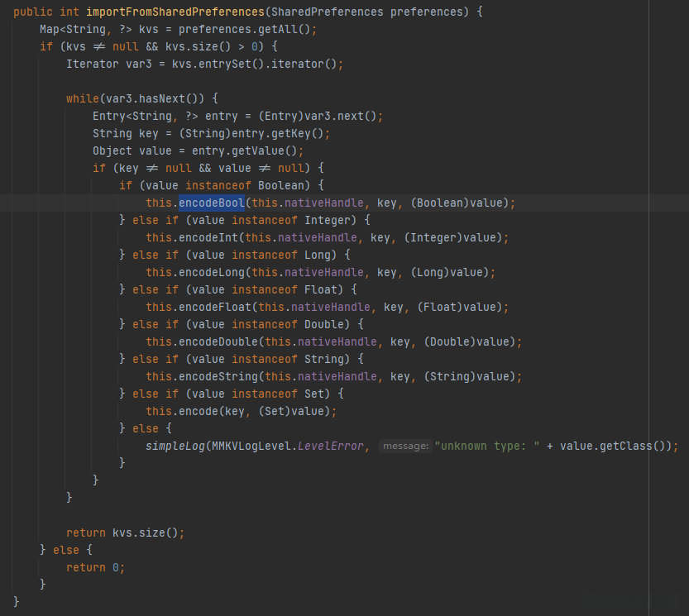The image size is (689, 616).
Task: Click value.getClass() call
Action: (x=613, y=446)
